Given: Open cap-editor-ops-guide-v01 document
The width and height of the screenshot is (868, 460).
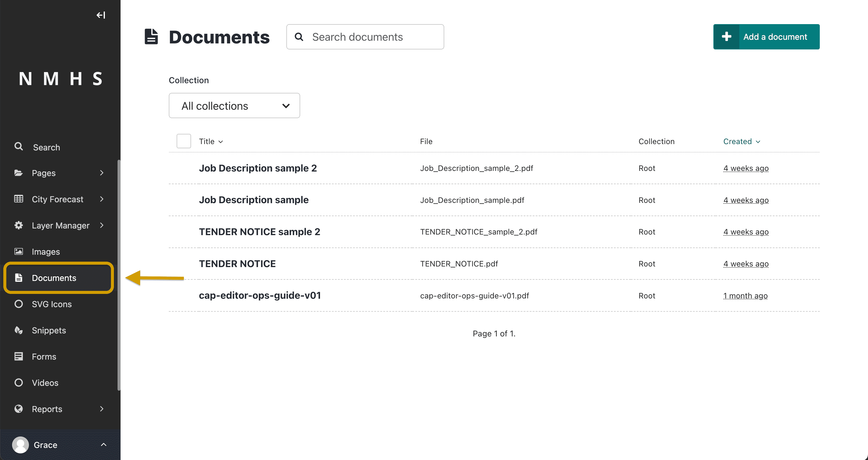Looking at the screenshot, I should pyautogui.click(x=260, y=295).
